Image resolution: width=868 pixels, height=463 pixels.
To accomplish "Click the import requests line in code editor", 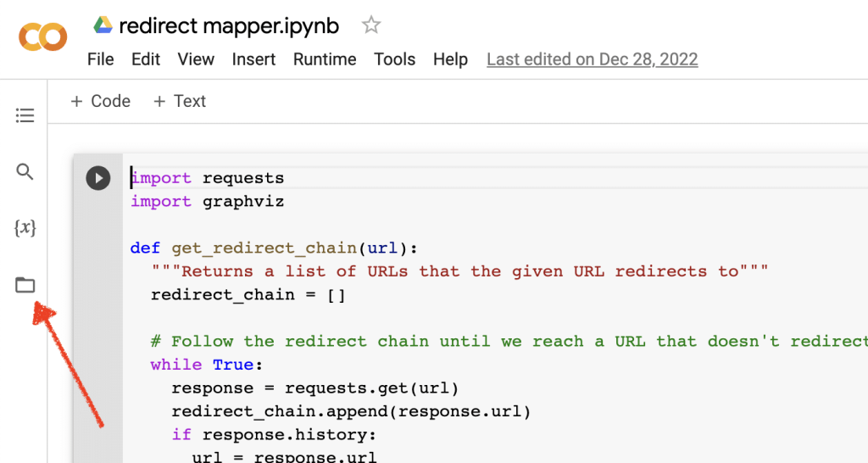I will [208, 178].
